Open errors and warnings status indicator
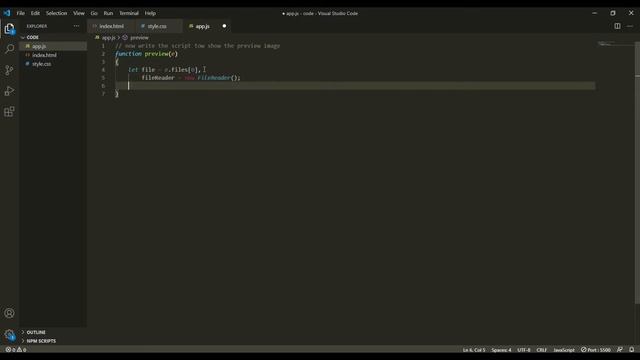640x360 pixels. (x=16, y=350)
